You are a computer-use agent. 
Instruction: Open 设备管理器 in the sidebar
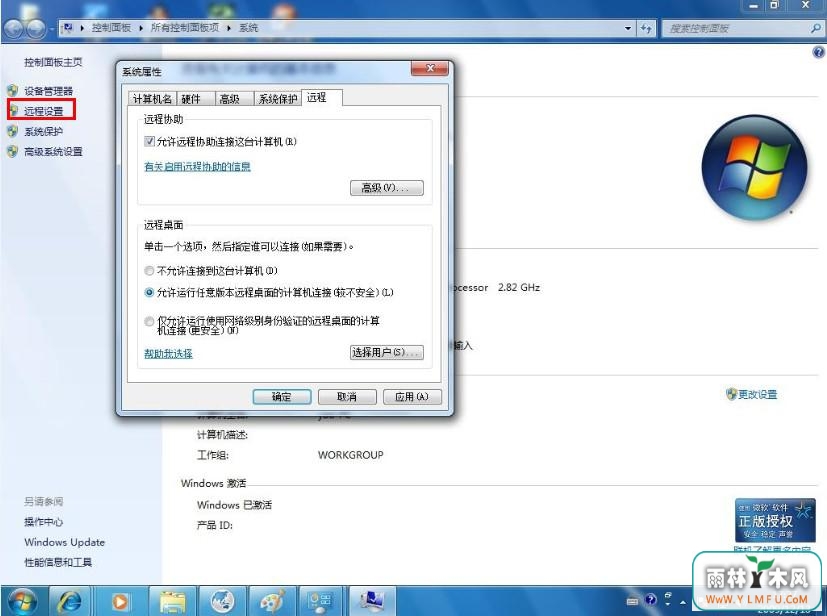pyautogui.click(x=49, y=91)
